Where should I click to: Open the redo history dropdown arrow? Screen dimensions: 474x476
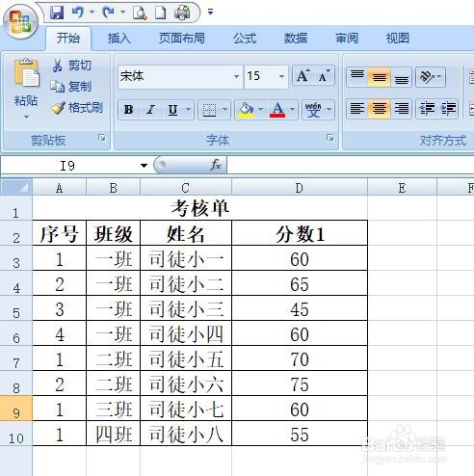[123, 13]
